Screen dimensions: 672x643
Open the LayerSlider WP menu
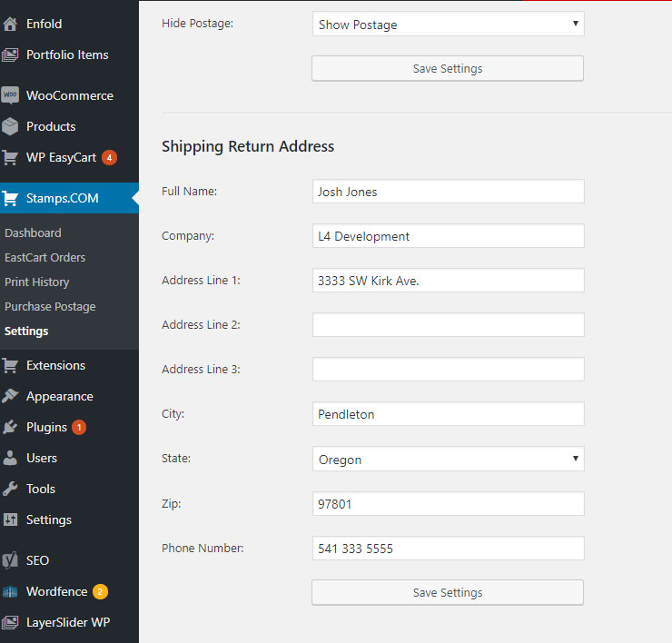(x=69, y=622)
